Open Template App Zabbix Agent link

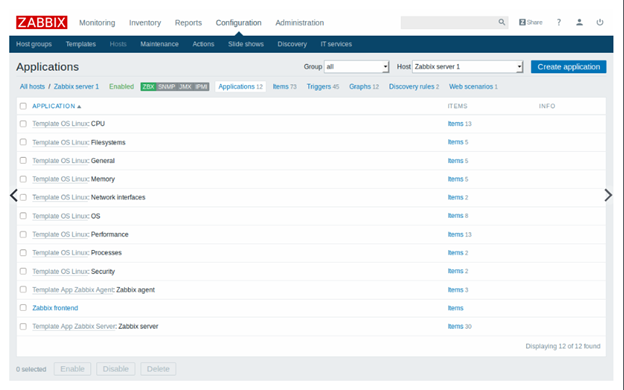click(x=73, y=290)
